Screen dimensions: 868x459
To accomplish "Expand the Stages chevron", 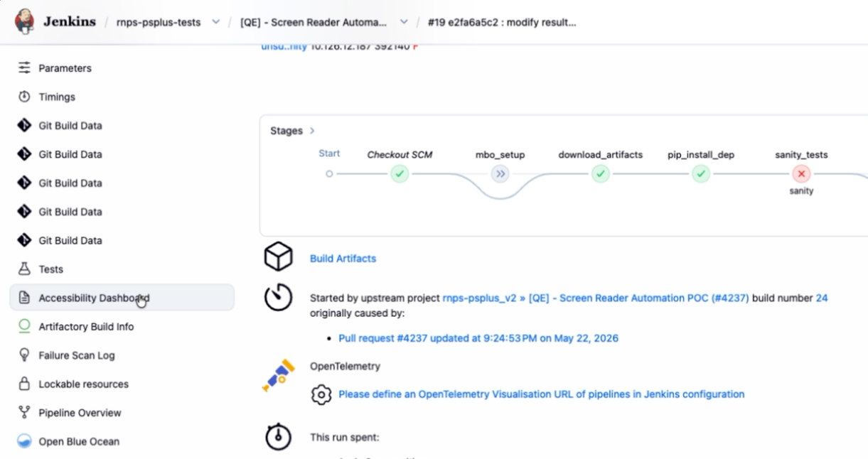I will (312, 131).
